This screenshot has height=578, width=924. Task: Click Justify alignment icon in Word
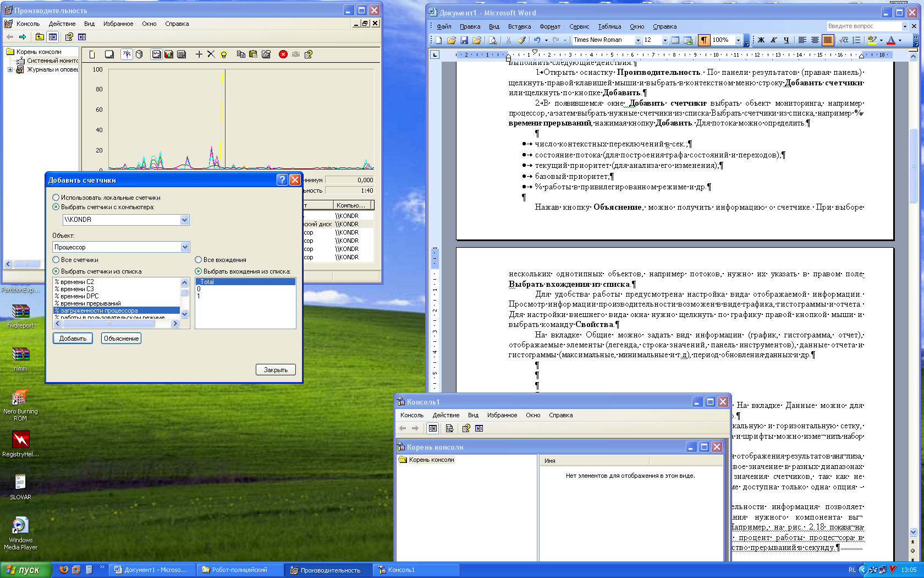828,40
